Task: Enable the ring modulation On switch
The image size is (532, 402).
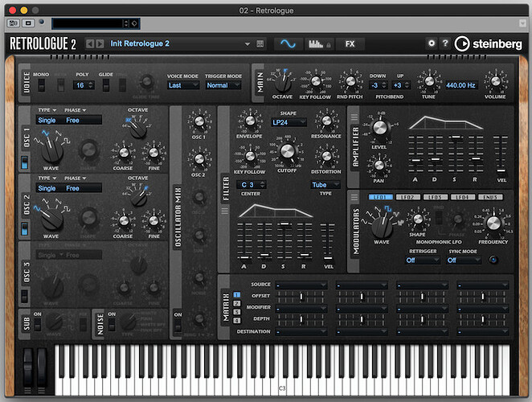Action: click(x=178, y=326)
